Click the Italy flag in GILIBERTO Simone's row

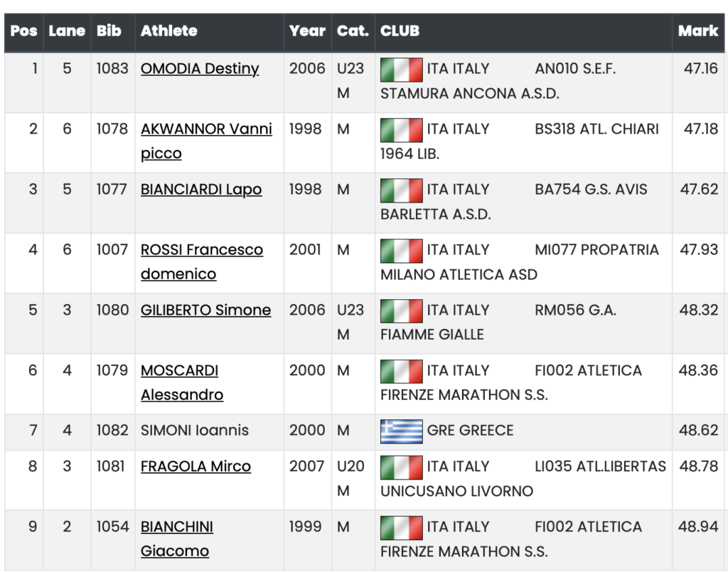coord(402,311)
